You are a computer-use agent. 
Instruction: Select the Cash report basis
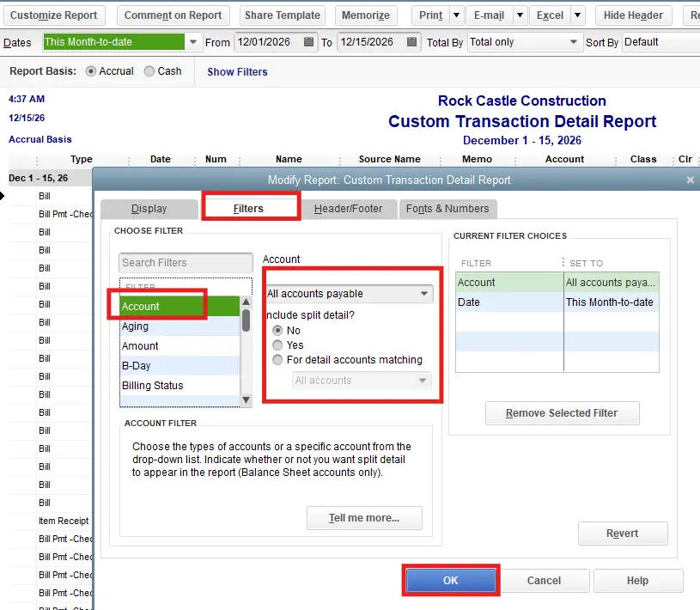pos(149,71)
